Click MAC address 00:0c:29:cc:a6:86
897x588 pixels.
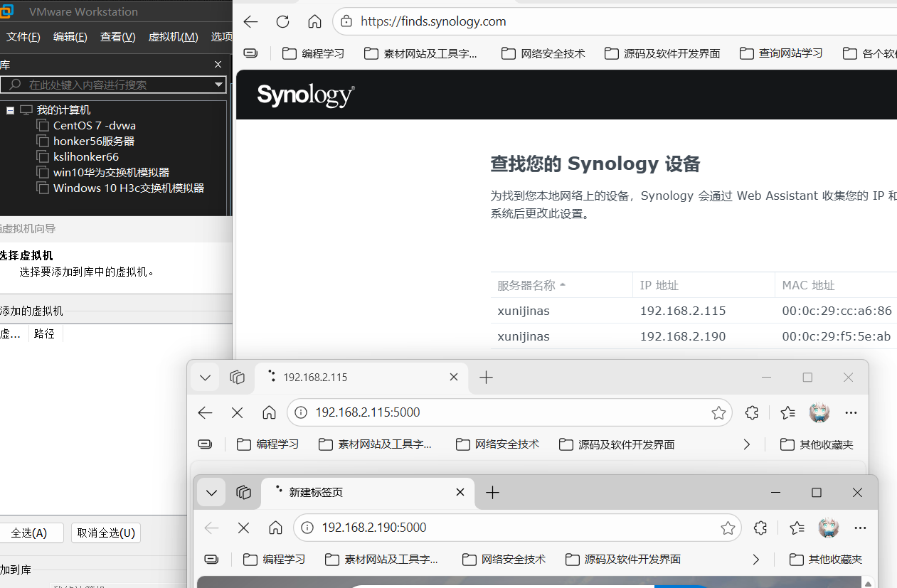coord(837,311)
